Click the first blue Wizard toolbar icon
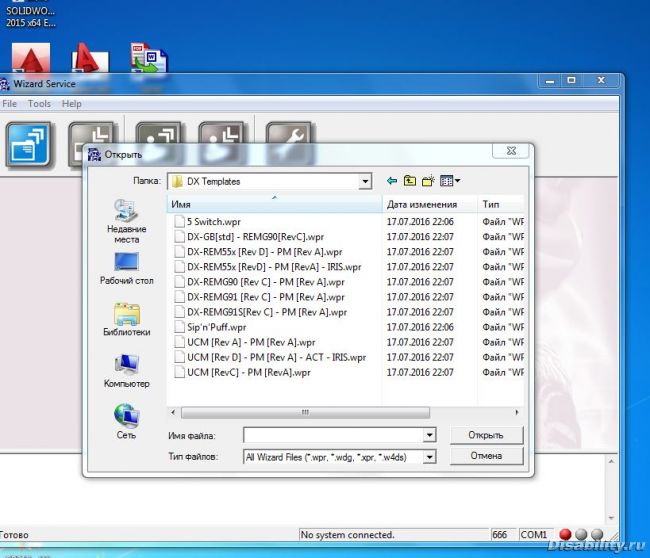 (x=29, y=145)
